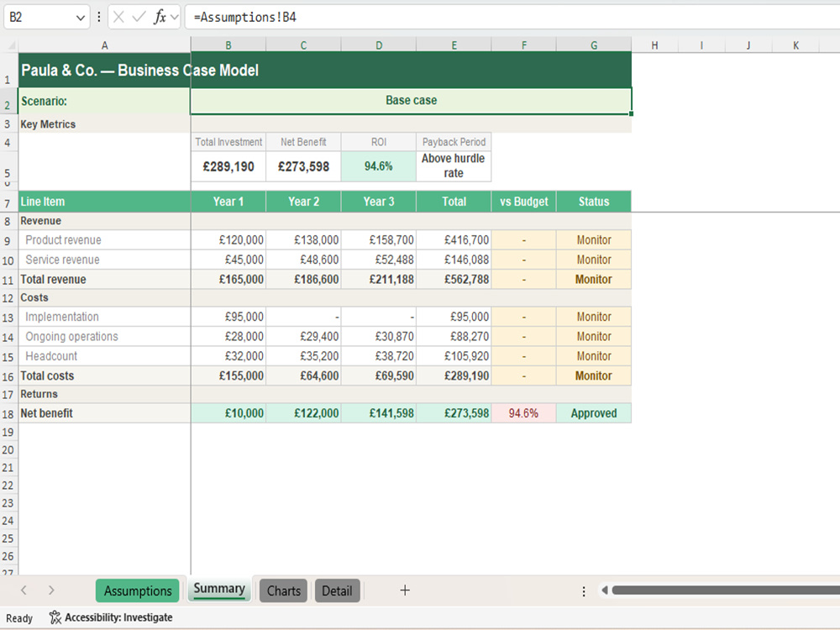
Task: Click the Ready status bar indicator
Action: (19, 618)
